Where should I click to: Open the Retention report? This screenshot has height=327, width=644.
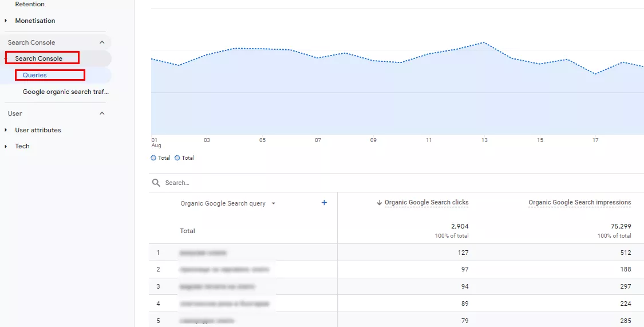point(30,4)
